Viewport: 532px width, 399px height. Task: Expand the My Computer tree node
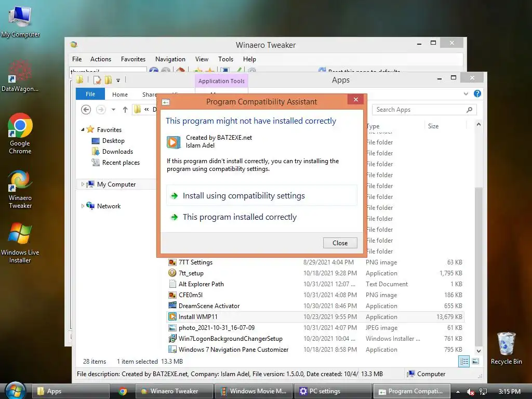[83, 184]
